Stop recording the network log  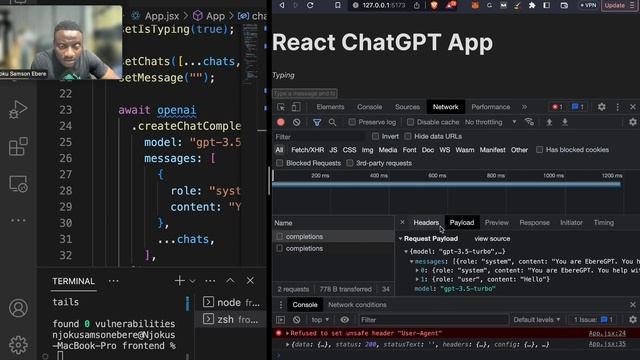pos(281,122)
